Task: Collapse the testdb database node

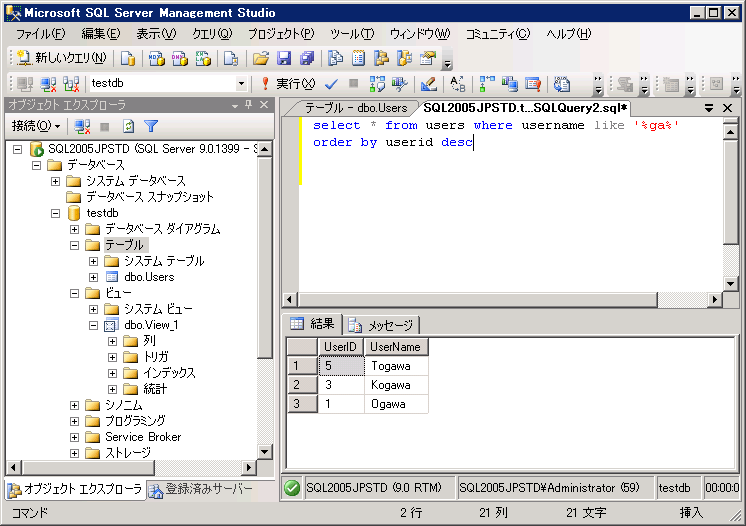Action: click(x=56, y=213)
